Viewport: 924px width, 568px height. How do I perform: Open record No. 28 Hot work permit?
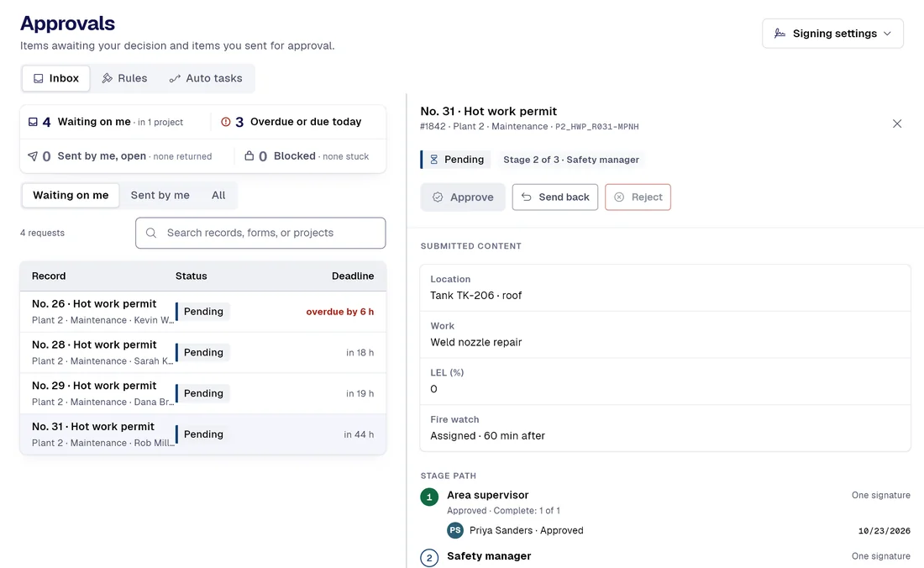coord(203,352)
